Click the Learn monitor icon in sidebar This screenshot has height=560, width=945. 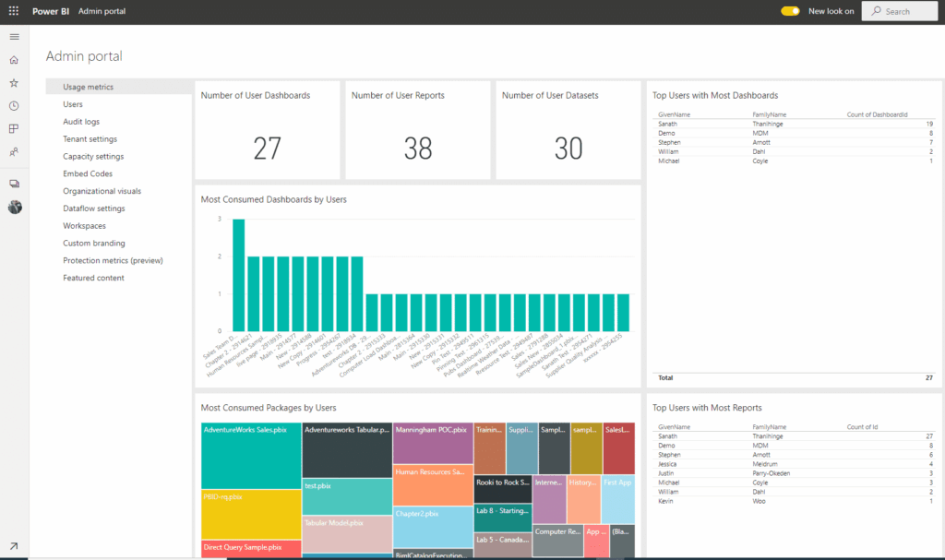point(13,181)
